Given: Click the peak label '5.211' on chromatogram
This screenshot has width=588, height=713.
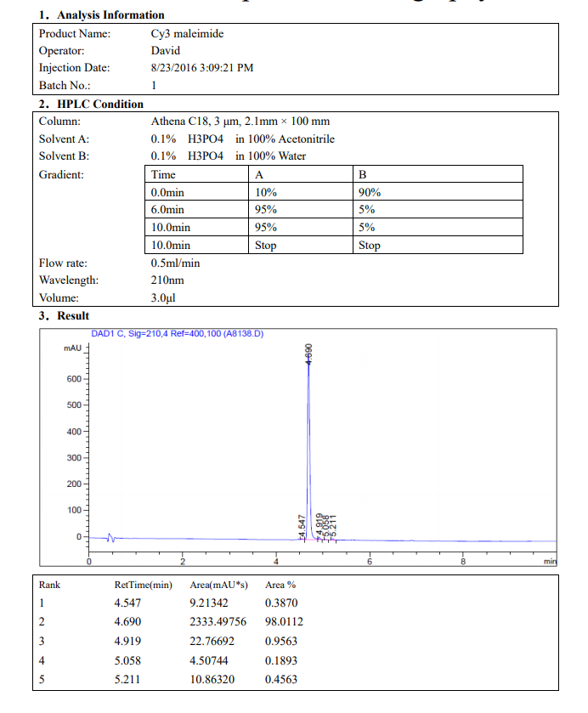Looking at the screenshot, I should tap(333, 526).
